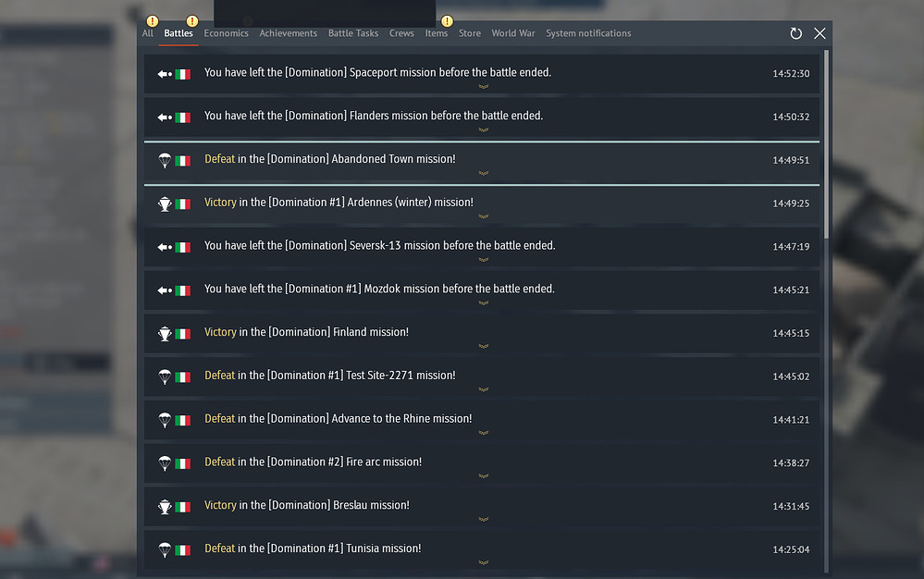Click the Mozdok left-battle message
924x579 pixels.
click(x=379, y=289)
